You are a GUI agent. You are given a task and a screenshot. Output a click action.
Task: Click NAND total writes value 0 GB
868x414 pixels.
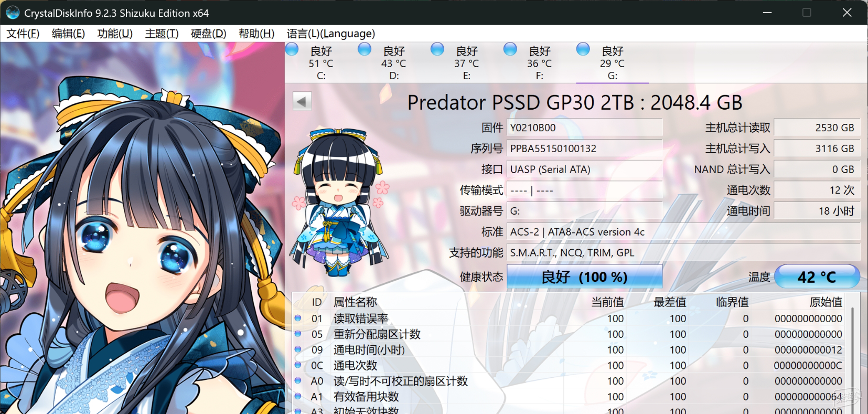[x=817, y=169]
